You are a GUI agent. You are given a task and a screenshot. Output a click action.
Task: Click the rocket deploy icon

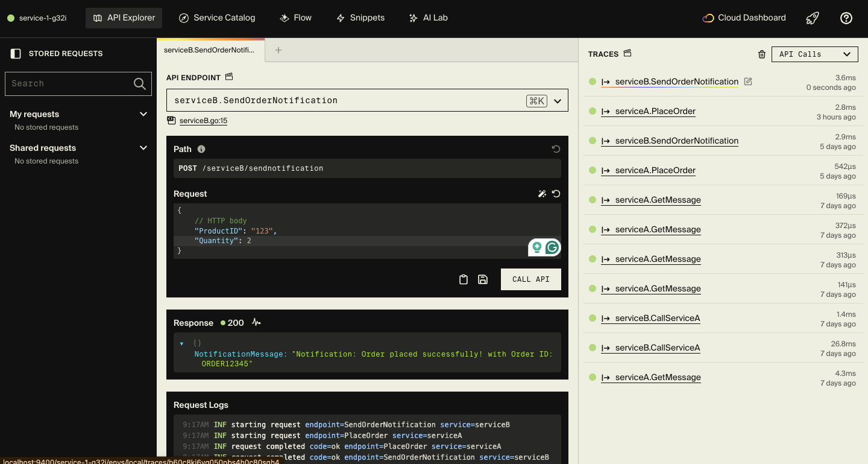tap(813, 18)
